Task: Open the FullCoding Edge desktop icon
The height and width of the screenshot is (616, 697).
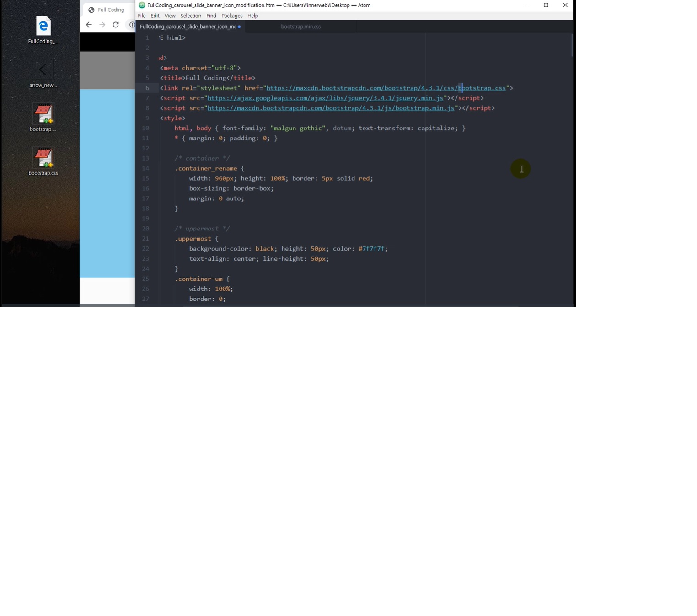Action: click(43, 27)
